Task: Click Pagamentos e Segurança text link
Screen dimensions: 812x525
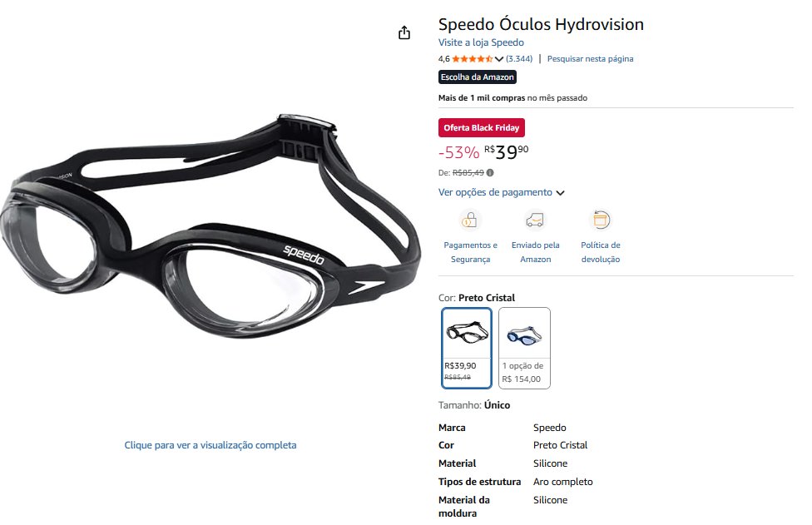Action: click(470, 252)
